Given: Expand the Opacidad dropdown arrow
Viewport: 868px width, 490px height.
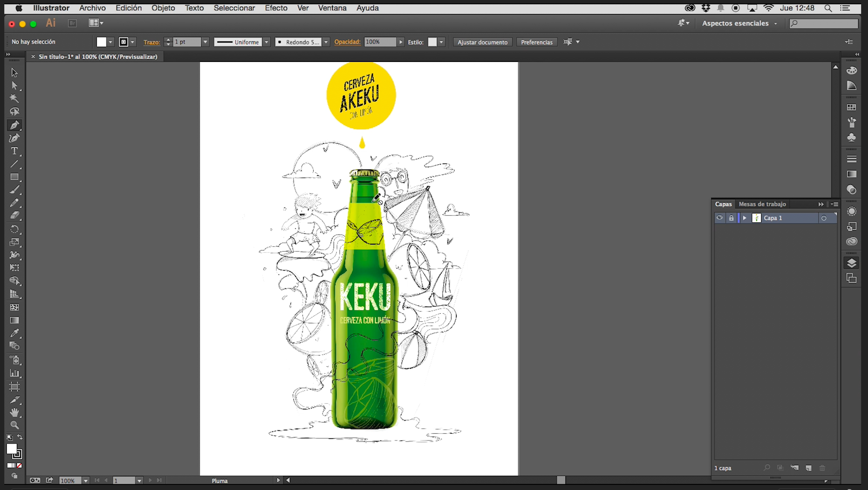Looking at the screenshot, I should (x=400, y=42).
